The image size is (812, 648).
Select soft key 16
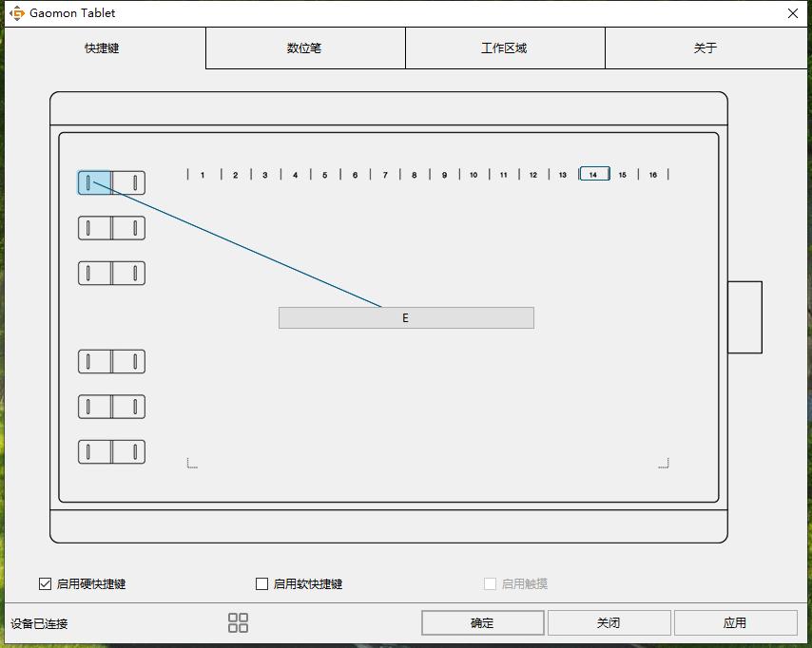pyautogui.click(x=653, y=175)
